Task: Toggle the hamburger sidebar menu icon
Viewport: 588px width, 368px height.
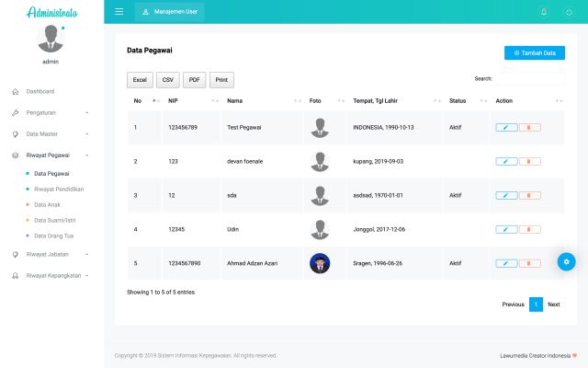Action: tap(119, 12)
